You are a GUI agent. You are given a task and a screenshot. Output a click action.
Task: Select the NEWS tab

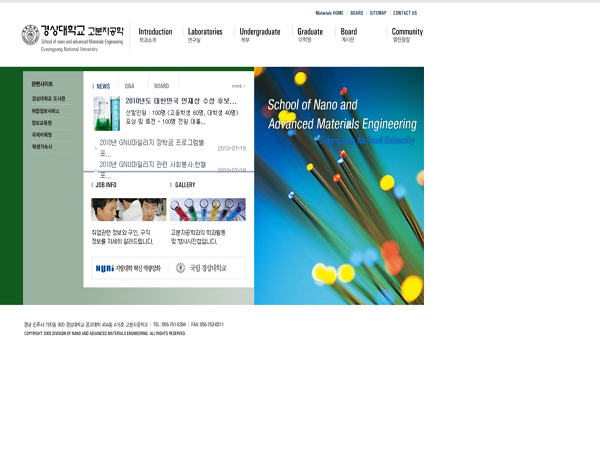pyautogui.click(x=103, y=87)
